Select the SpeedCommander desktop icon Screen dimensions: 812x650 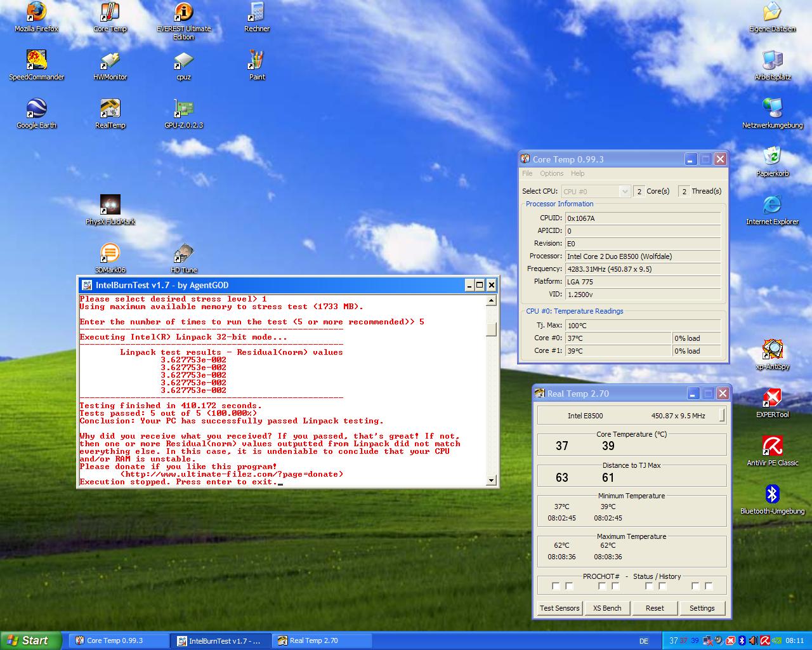tap(36, 65)
